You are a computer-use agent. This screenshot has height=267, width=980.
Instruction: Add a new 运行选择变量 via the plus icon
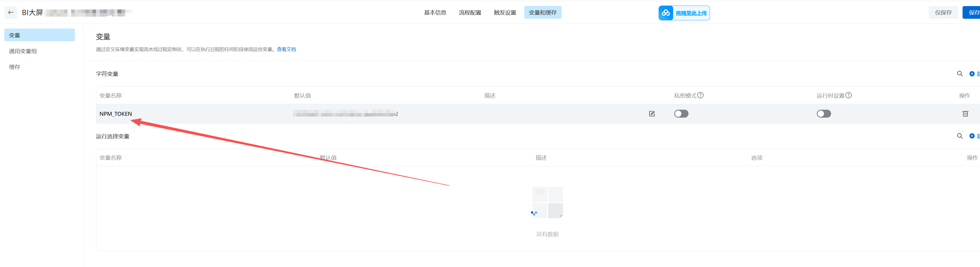[x=972, y=136]
